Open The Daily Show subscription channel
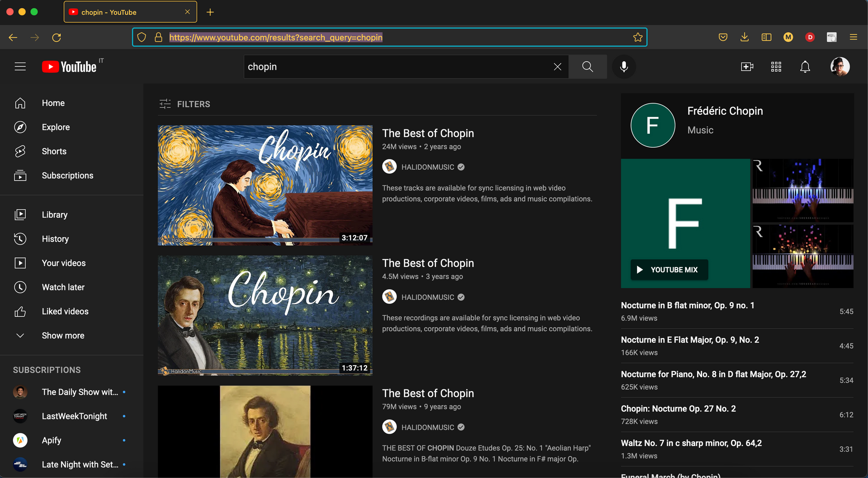868x478 pixels. (x=72, y=392)
